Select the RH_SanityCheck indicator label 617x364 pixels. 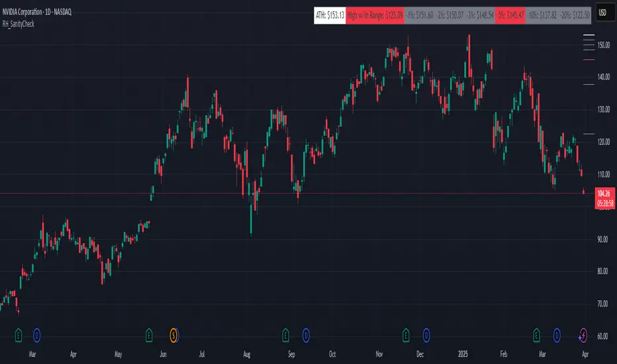click(19, 24)
